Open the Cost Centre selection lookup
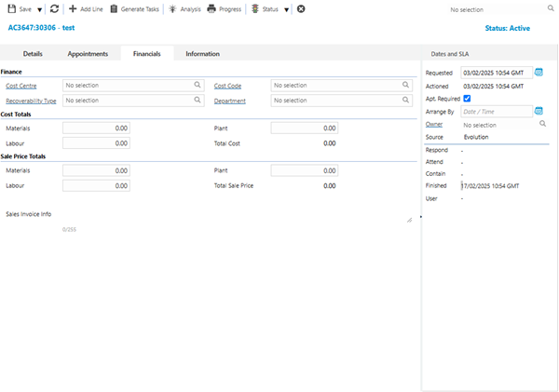This screenshot has height=392, width=559. (x=198, y=85)
